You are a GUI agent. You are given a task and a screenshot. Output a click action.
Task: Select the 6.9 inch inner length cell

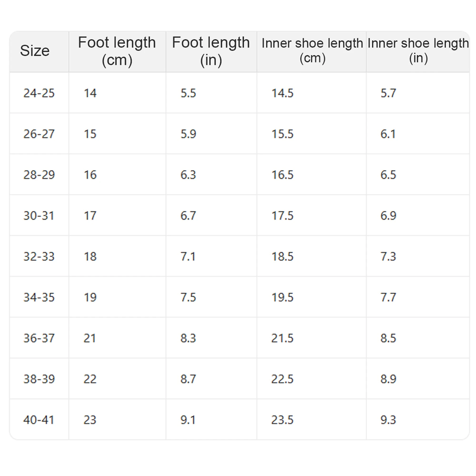click(388, 216)
